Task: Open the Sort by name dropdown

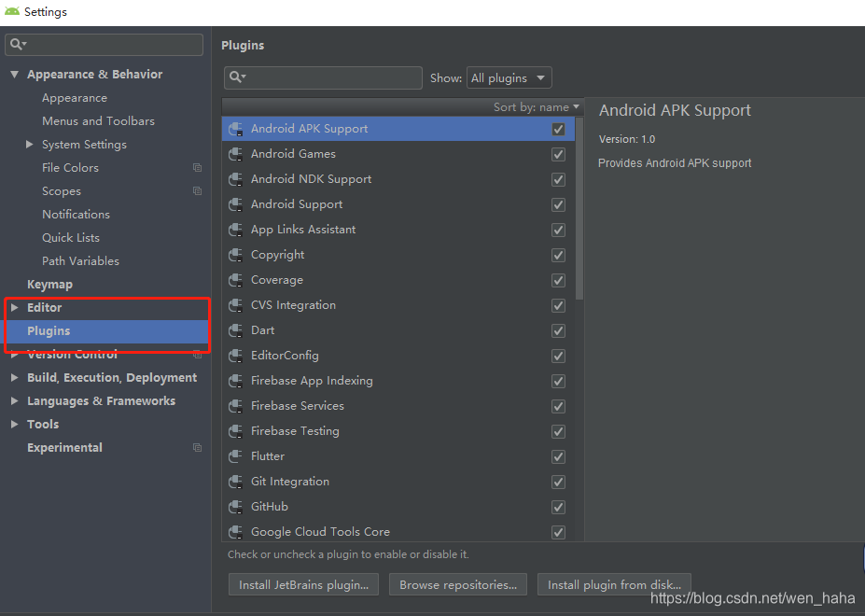Action: pyautogui.click(x=536, y=107)
